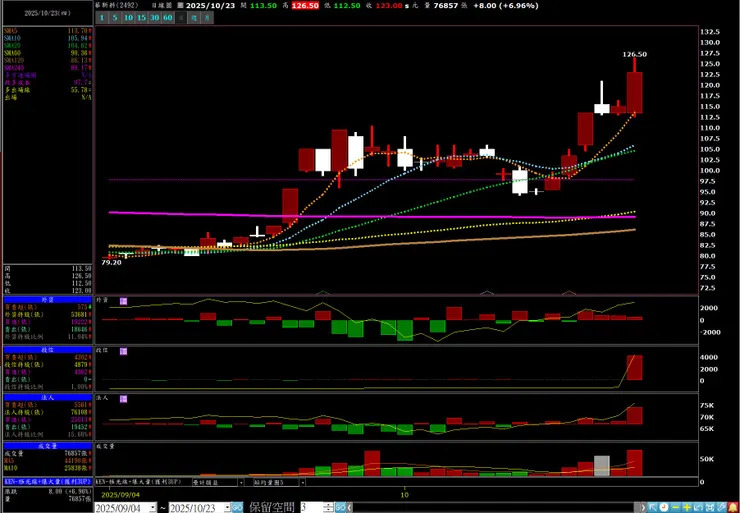The height and width of the screenshot is (513, 740).
Task: Click the SMA240 legend entry
Action: coord(48,68)
